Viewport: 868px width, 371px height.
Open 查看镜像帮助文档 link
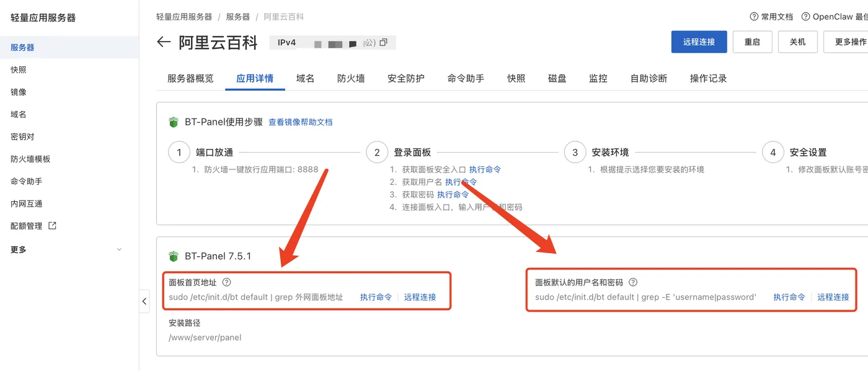[301, 122]
